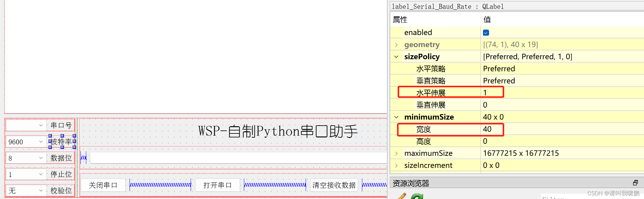Screen dimensions: 644x199
Task: Expand the sizeIncrement property row
Action: point(396,165)
